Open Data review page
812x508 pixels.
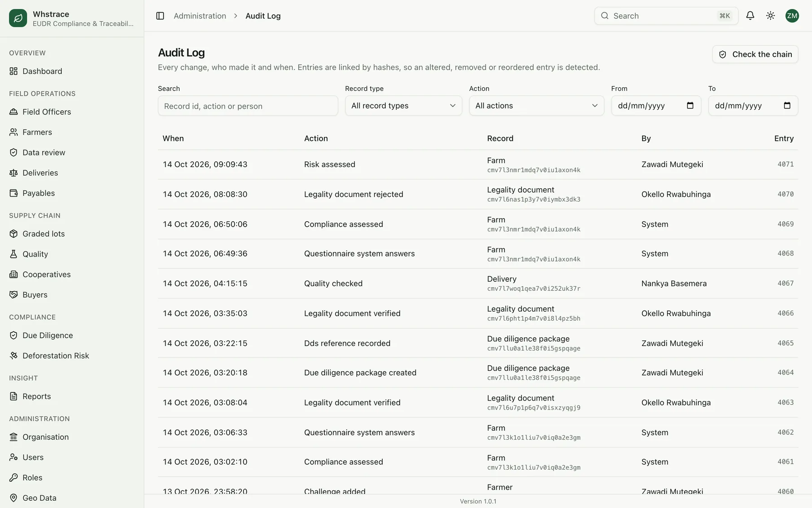click(44, 152)
